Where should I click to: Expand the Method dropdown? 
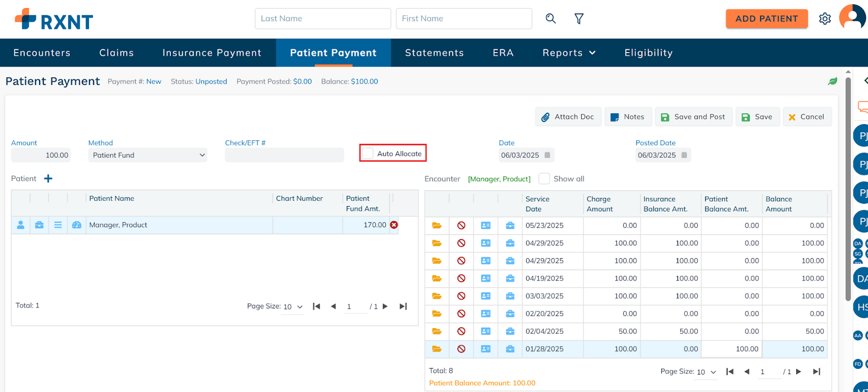click(148, 155)
